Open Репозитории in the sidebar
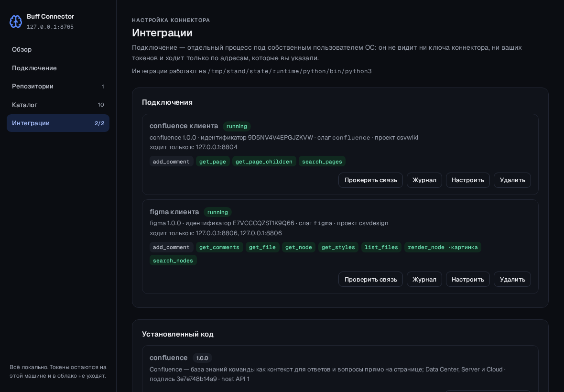The height and width of the screenshot is (392, 564). pos(58,87)
